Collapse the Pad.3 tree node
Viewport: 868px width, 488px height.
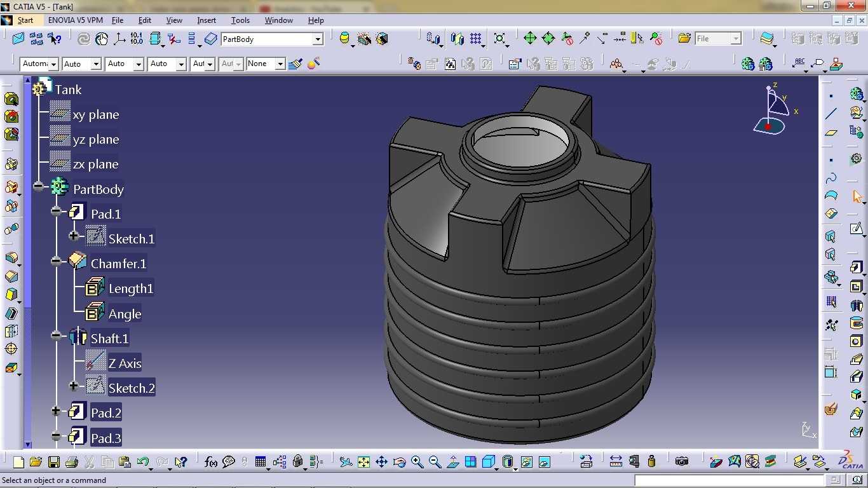57,437
